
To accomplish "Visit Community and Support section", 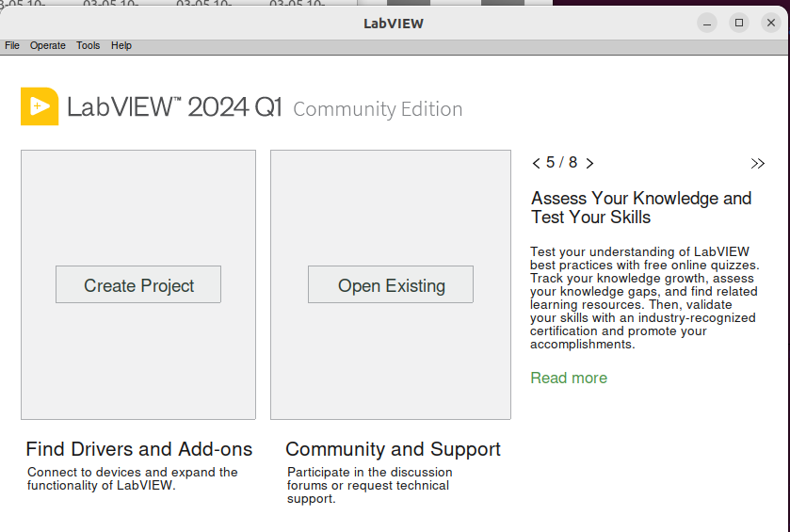I will pyautogui.click(x=393, y=449).
